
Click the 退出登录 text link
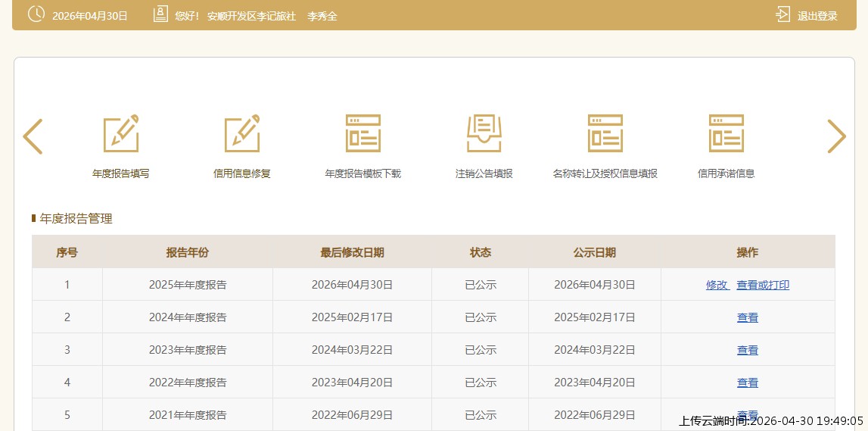tap(817, 16)
